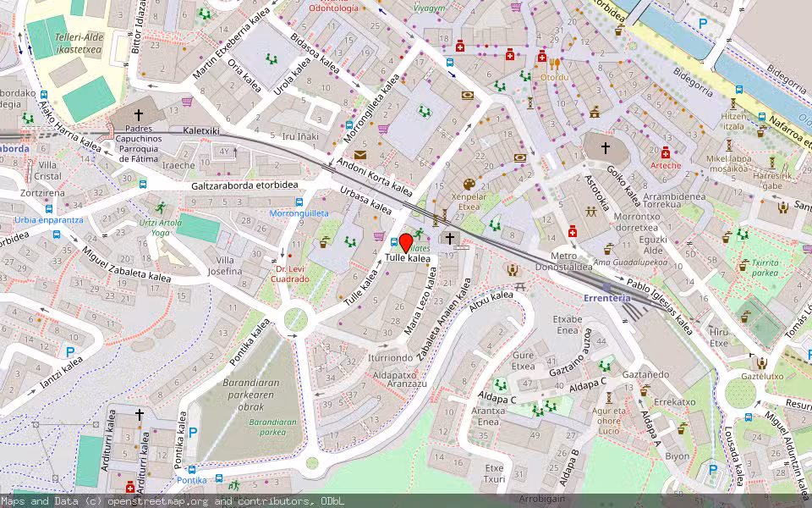Select the art palette icon at Xenpelar Etxea

(469, 185)
